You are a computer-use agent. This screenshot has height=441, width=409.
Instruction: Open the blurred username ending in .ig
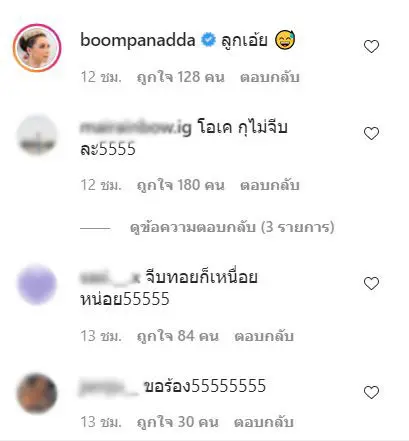coord(136,128)
